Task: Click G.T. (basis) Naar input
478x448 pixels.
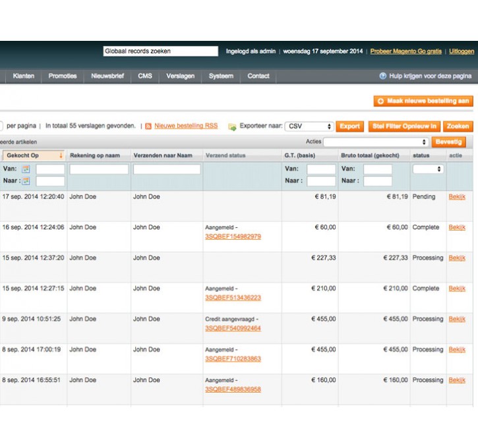Action: [321, 181]
